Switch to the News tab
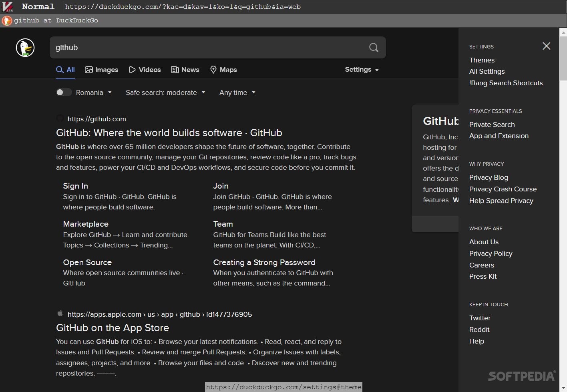The width and height of the screenshot is (567, 392). (x=185, y=70)
